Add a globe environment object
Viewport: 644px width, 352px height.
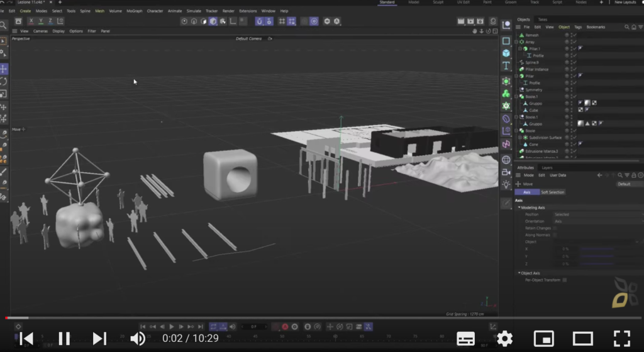click(x=506, y=160)
